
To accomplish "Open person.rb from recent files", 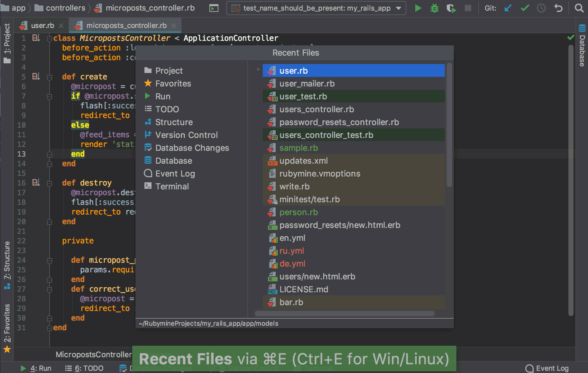I will coord(354,212).
